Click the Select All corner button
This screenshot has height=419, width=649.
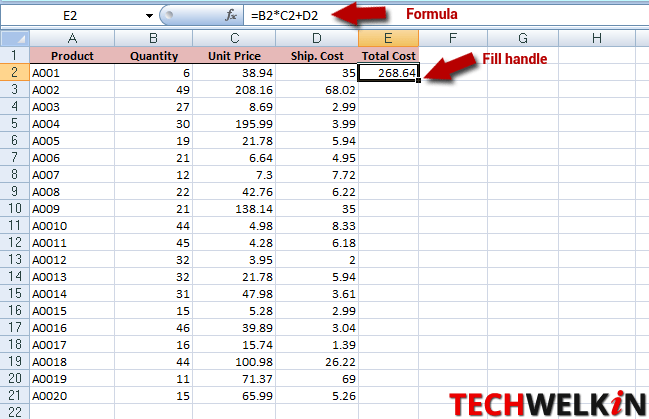pos(15,39)
